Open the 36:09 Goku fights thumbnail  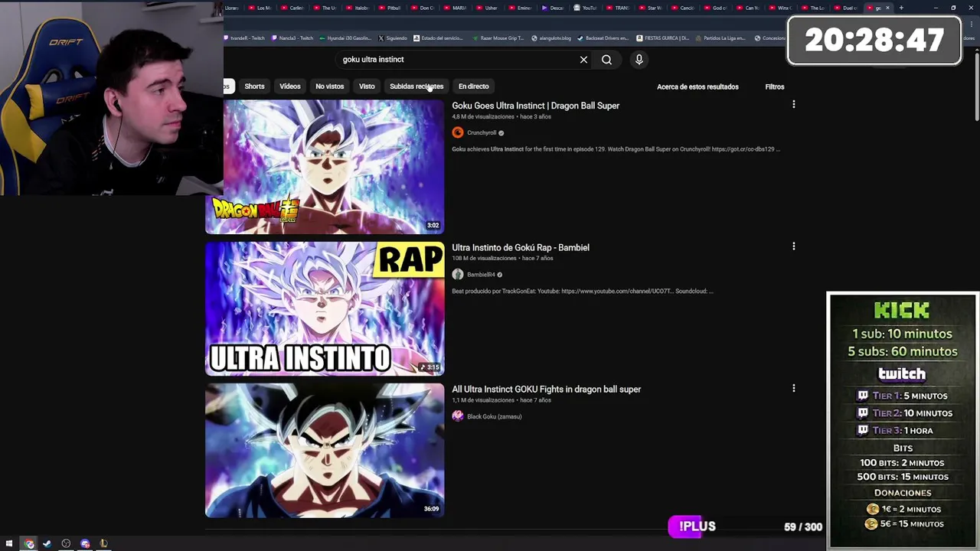point(325,450)
